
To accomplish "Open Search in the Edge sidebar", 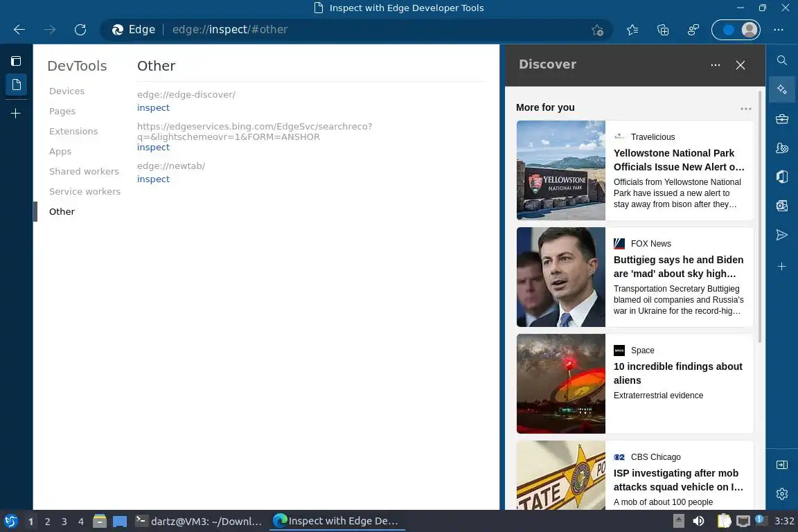I will (x=782, y=60).
